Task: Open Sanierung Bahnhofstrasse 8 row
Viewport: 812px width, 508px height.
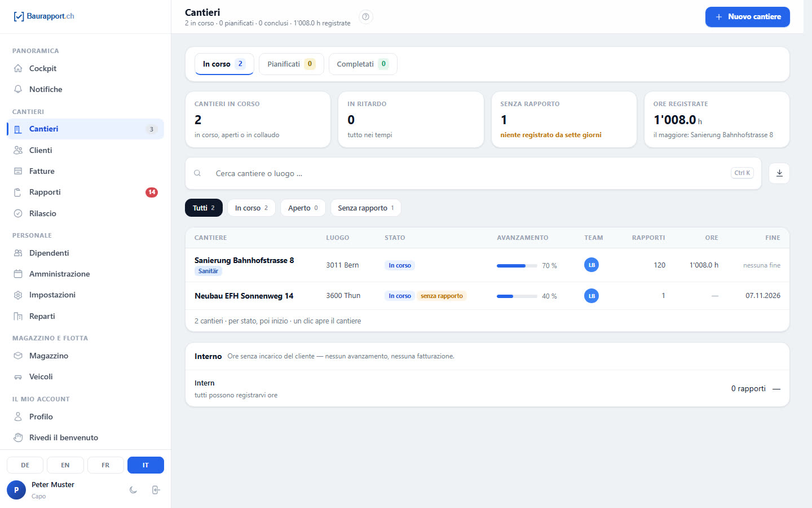Action: click(x=487, y=265)
